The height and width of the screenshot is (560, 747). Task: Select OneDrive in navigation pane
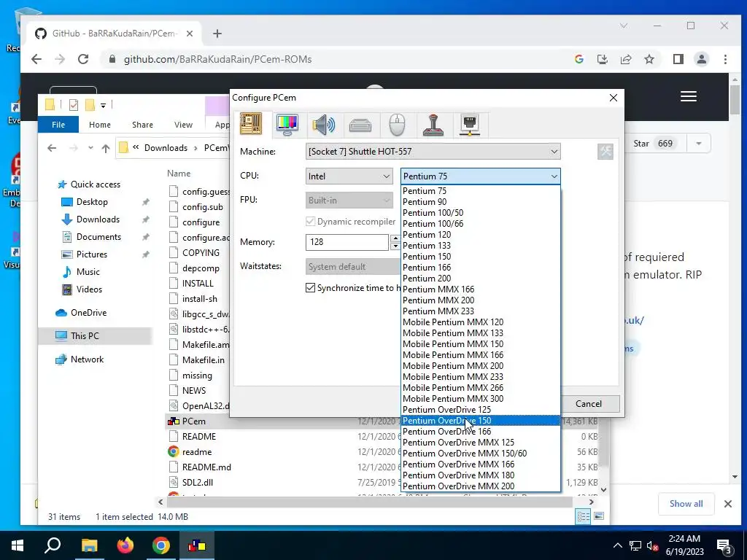pyautogui.click(x=88, y=313)
